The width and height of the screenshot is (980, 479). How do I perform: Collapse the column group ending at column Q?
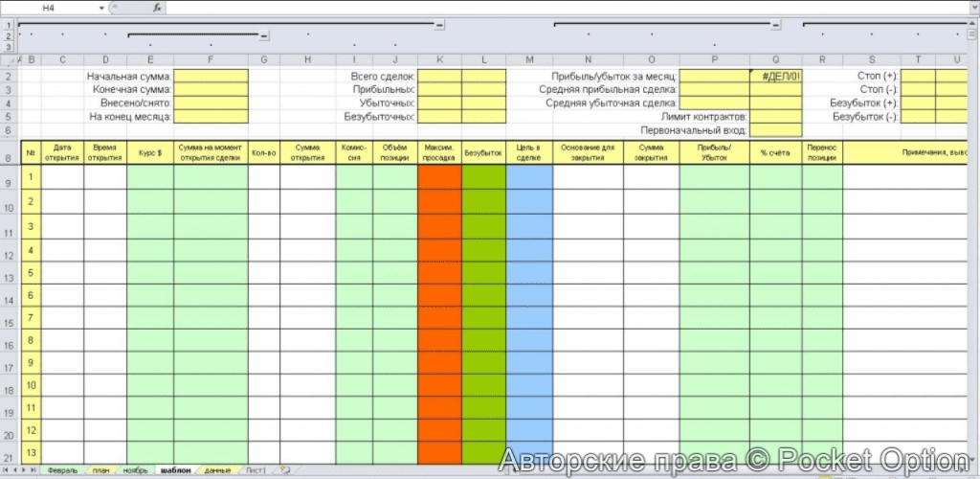tap(775, 22)
